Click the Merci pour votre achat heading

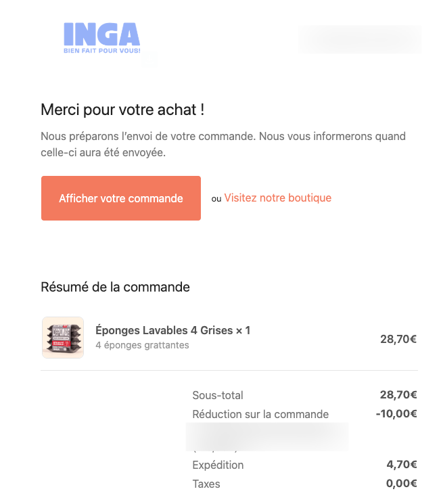coord(122,109)
